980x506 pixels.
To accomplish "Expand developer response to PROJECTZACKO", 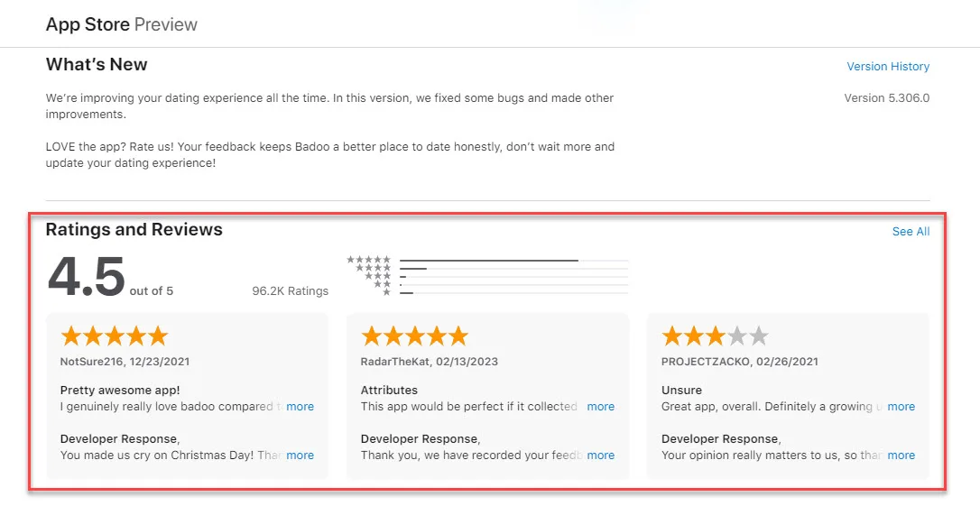I will 901,455.
